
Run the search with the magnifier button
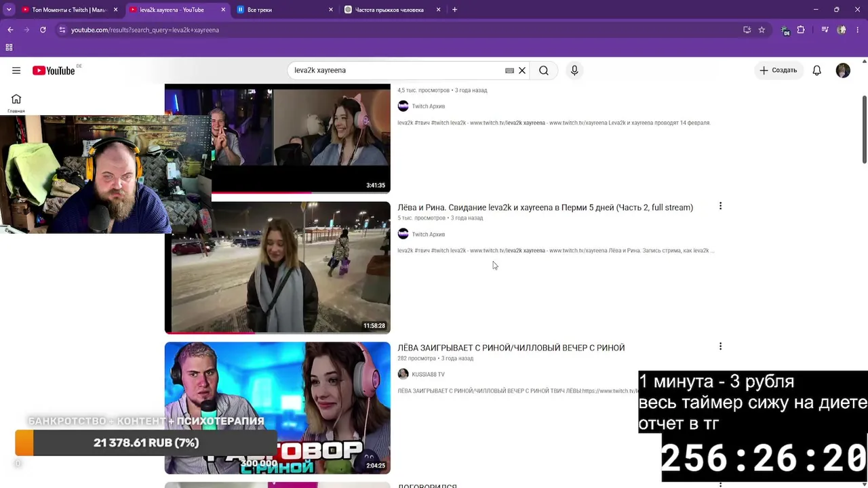click(x=544, y=70)
